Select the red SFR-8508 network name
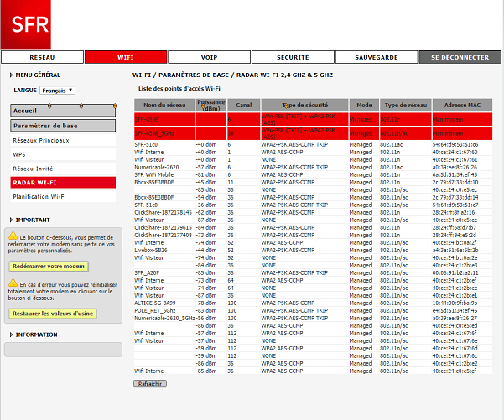 tap(147, 120)
